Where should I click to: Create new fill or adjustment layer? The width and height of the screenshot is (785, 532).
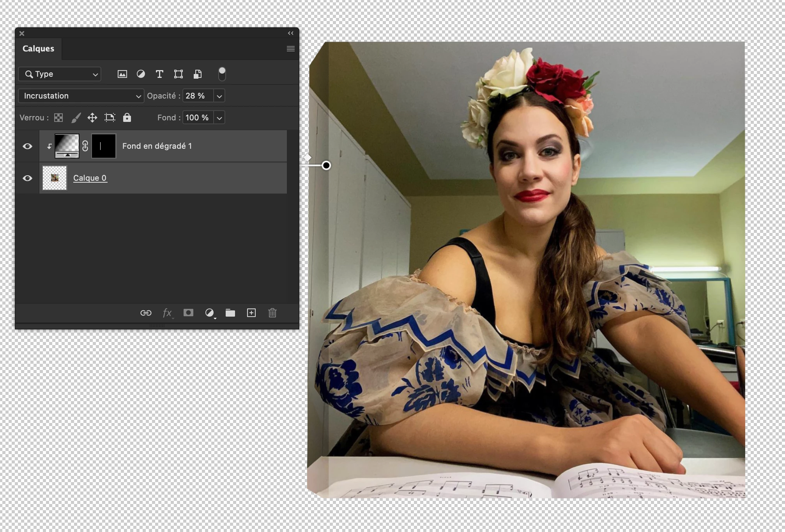(x=210, y=313)
